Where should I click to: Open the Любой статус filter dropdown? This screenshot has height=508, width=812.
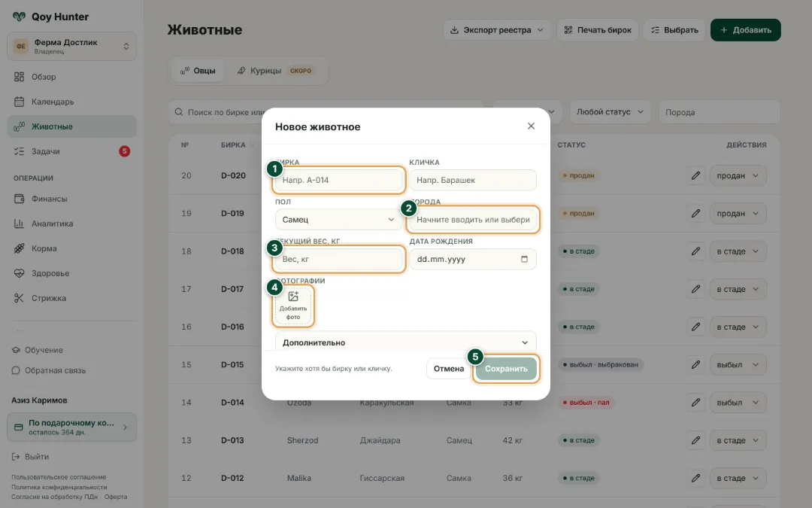(610, 112)
